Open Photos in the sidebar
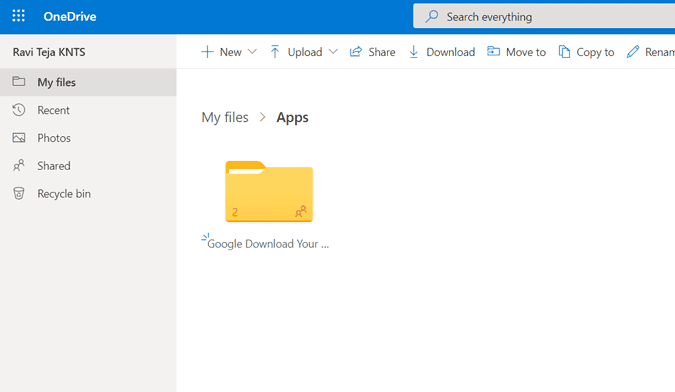Image resolution: width=675 pixels, height=392 pixels. [x=88, y=138]
